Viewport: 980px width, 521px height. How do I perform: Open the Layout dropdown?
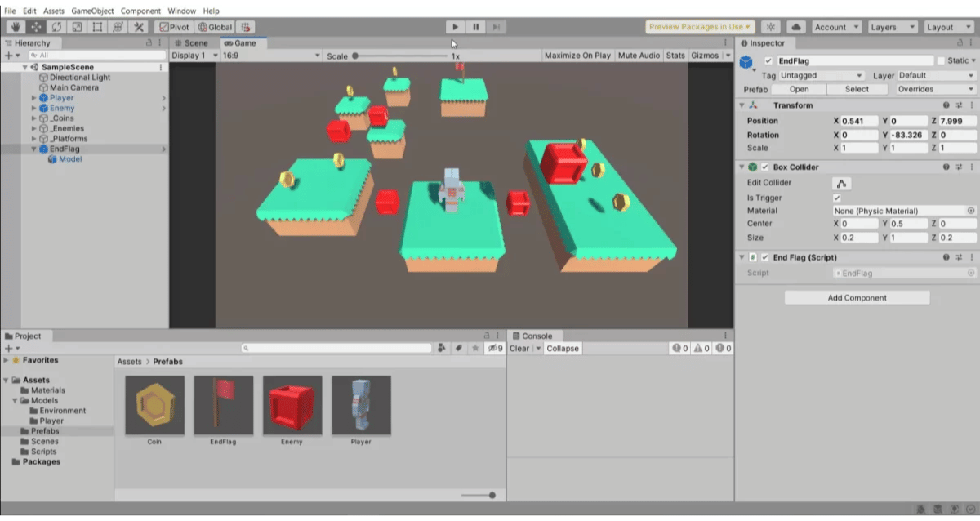947,27
